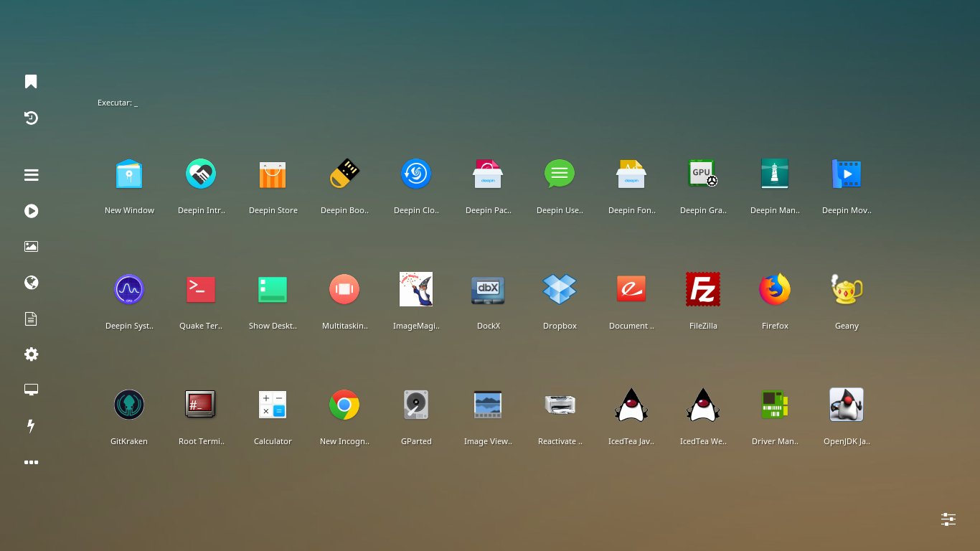Click the "FileZilla" label text
Viewport: 980px width, 551px height.
pos(703,326)
